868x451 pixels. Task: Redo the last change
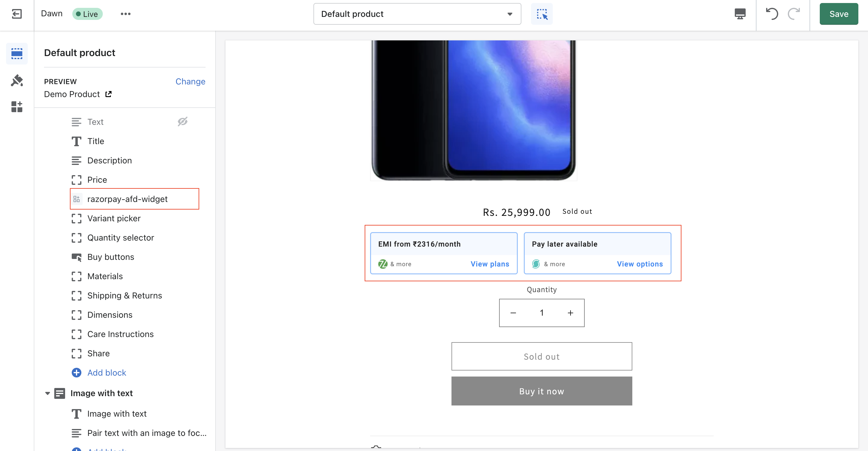point(794,14)
